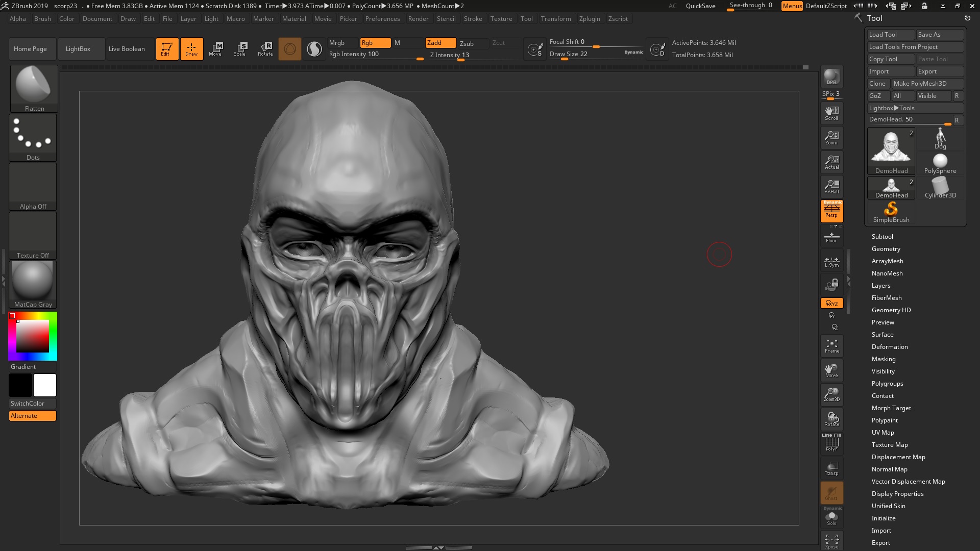Expand the Subtool palette section
The width and height of the screenshot is (980, 551).
click(x=882, y=237)
